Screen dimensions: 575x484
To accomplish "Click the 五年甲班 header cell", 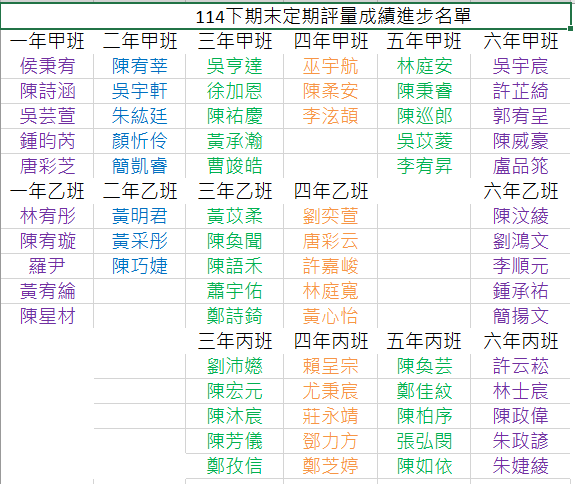I will coord(424,41).
